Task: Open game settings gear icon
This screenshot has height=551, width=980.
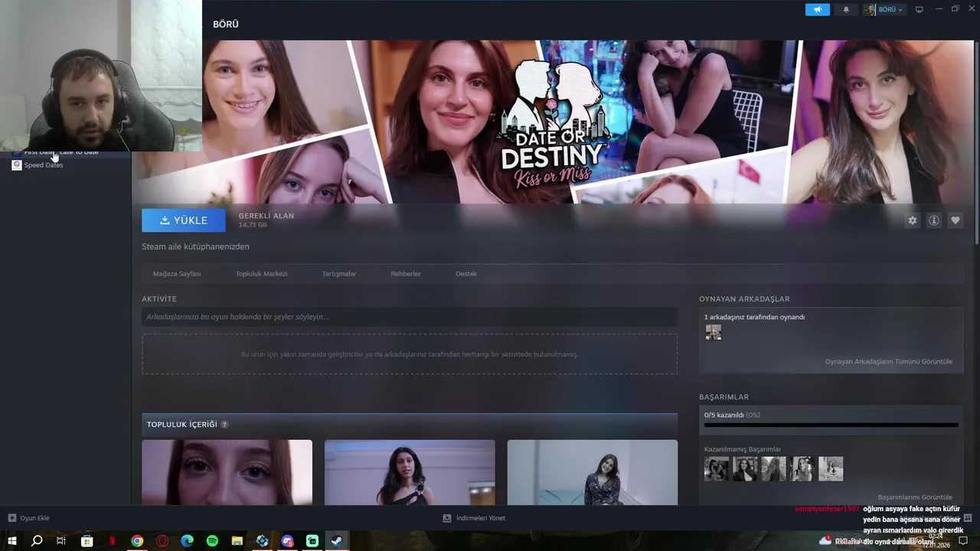Action: [x=912, y=220]
